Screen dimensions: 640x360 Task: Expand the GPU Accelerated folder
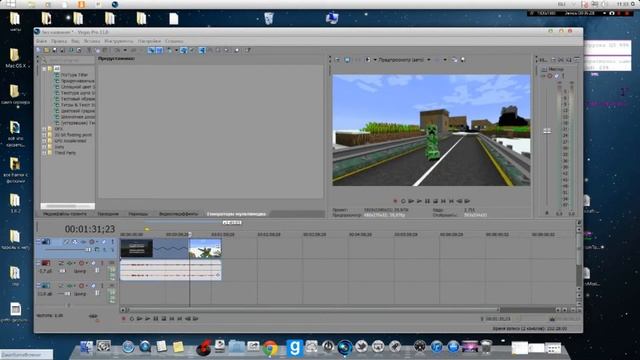coord(44,141)
